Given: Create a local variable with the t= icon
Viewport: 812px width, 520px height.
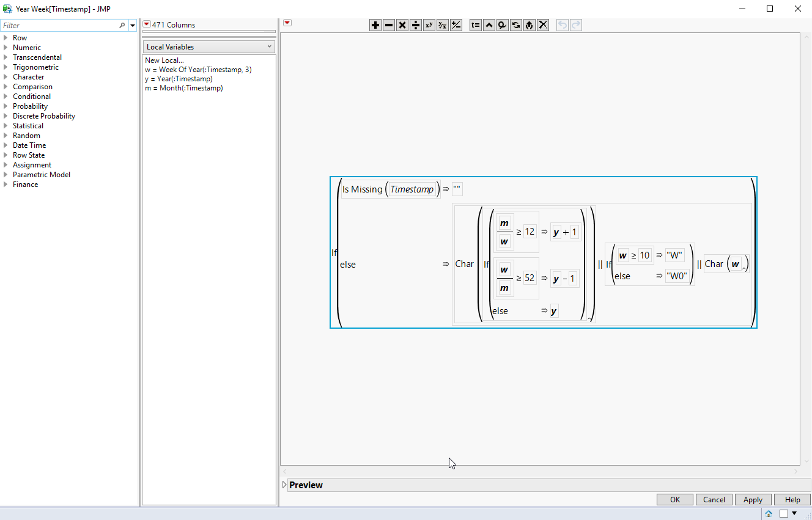Looking at the screenshot, I should point(476,25).
